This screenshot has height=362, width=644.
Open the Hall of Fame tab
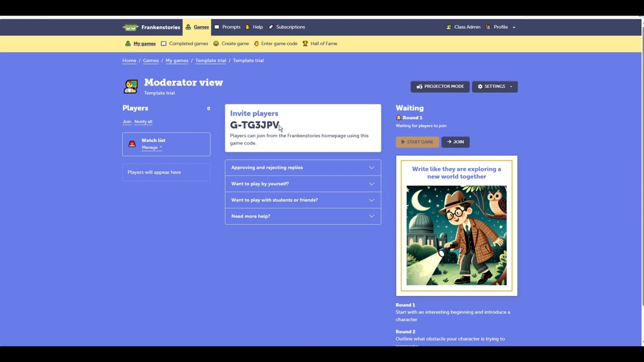coord(319,44)
